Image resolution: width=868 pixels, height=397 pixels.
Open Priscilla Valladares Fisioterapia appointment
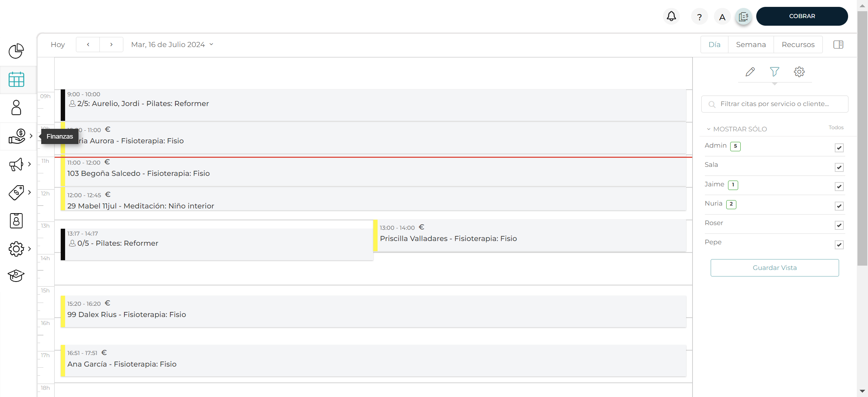(529, 236)
